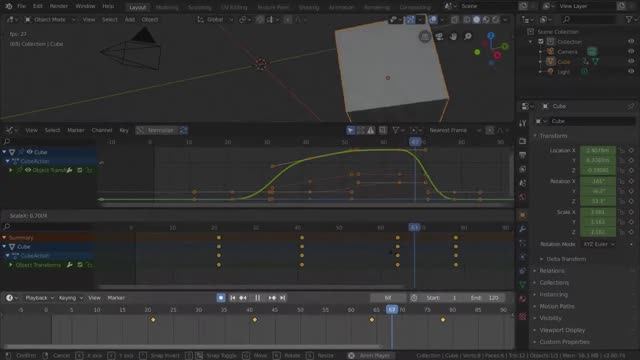Click the first Summary keyframe diamond near frame 21
Image resolution: width=640 pixels, height=360 pixels.
[x=219, y=237]
